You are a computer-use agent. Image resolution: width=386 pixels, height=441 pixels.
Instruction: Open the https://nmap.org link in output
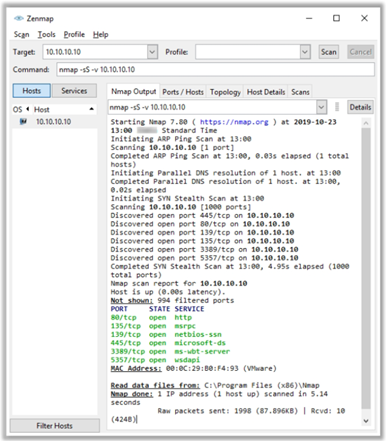tap(234, 122)
